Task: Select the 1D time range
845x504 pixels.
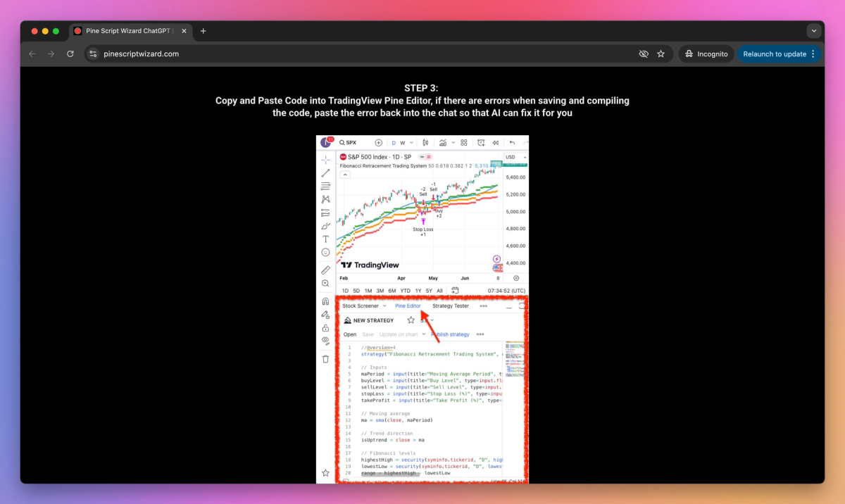Action: [345, 291]
